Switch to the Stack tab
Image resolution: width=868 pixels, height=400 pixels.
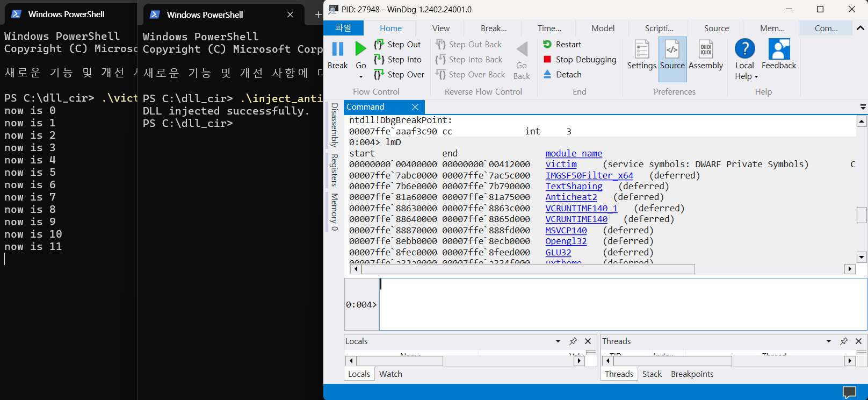click(652, 374)
